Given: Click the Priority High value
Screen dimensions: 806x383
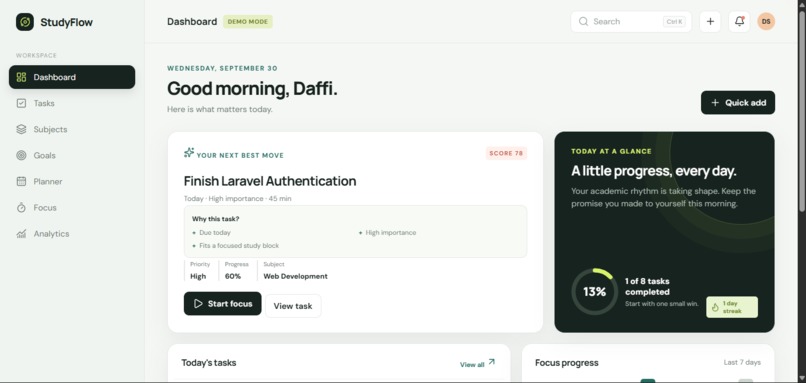Looking at the screenshot, I should (198, 276).
